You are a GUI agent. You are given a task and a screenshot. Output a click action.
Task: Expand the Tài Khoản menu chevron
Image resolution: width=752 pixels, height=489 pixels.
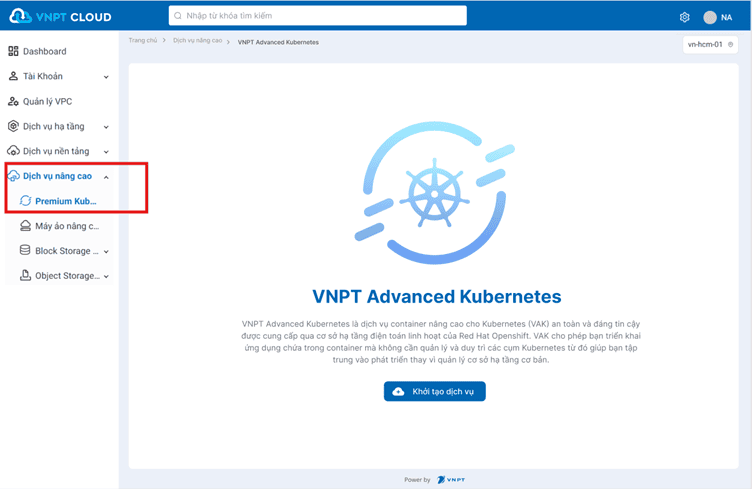(106, 77)
